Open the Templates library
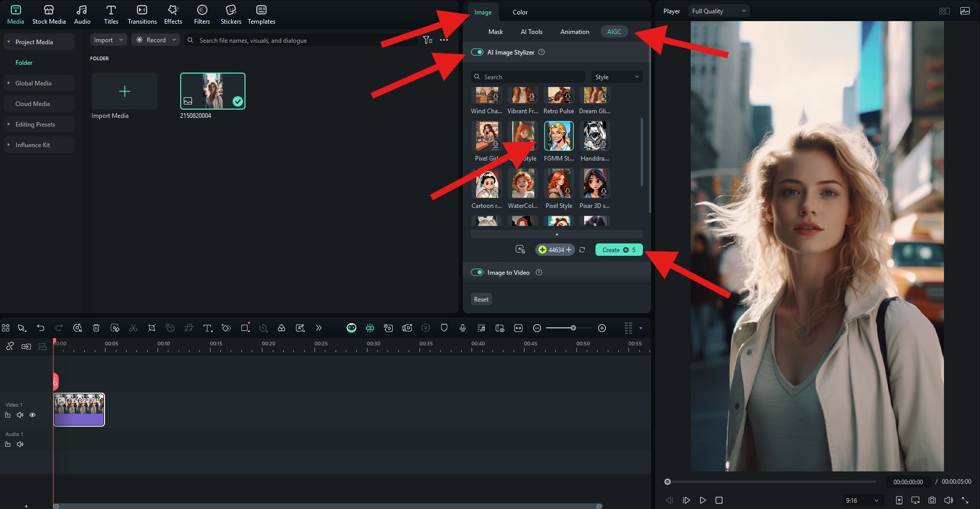The width and height of the screenshot is (980, 509). [x=261, y=15]
